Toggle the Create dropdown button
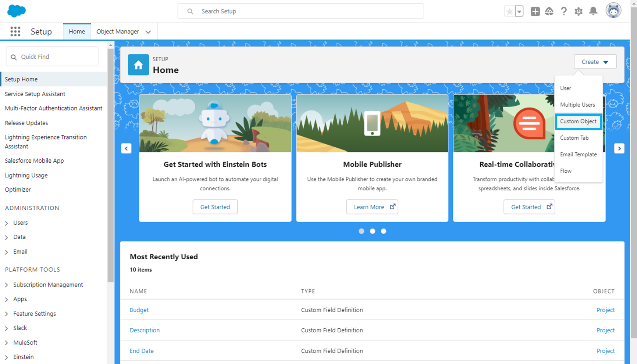This screenshot has height=364, width=637. click(595, 62)
